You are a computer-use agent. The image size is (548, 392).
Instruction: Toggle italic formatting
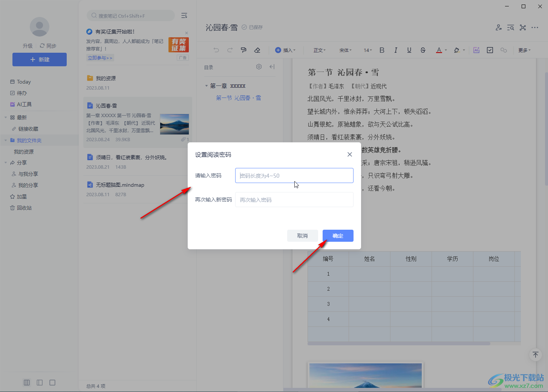396,50
